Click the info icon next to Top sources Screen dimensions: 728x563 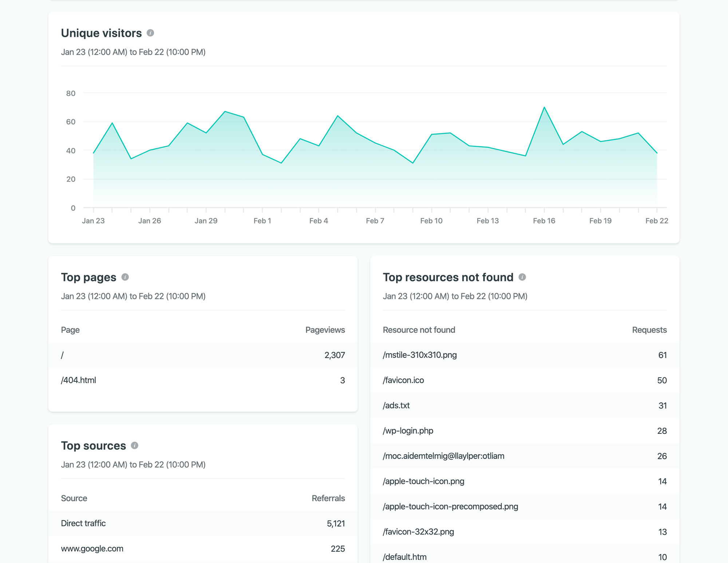pyautogui.click(x=135, y=445)
